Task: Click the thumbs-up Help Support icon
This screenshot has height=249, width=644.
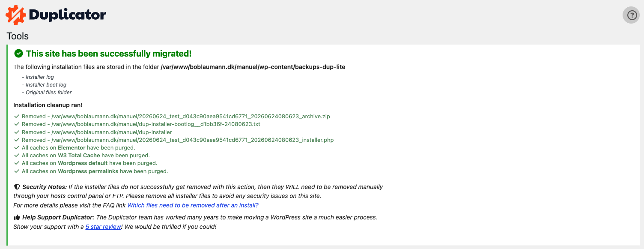Action: pos(17,217)
